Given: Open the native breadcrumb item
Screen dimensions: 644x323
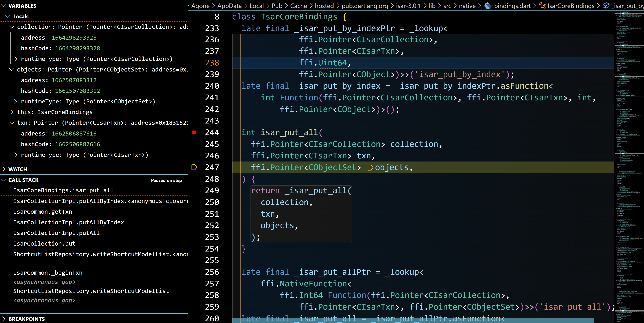Looking at the screenshot, I should click(467, 6).
